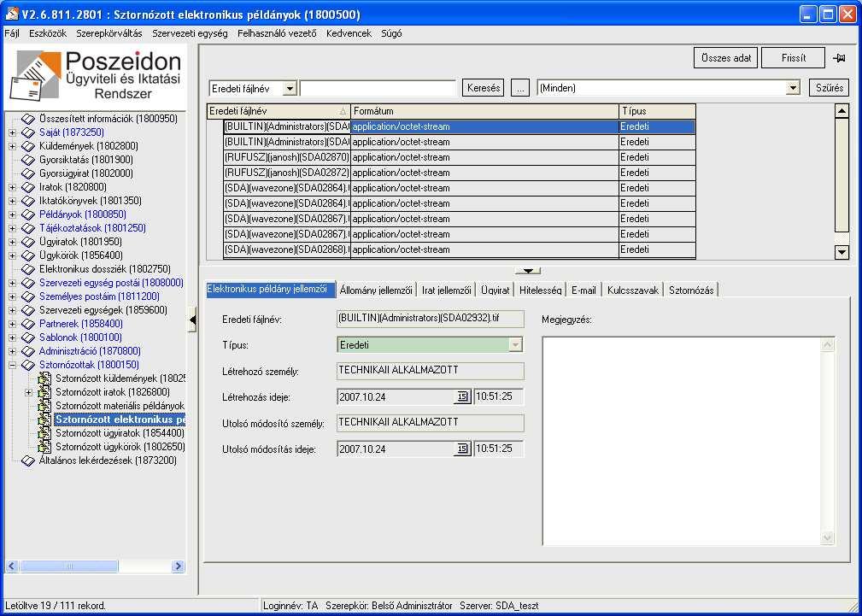Click the book icon beside Általános lekérdezések
Screen dimensions: 862x616
28,461
